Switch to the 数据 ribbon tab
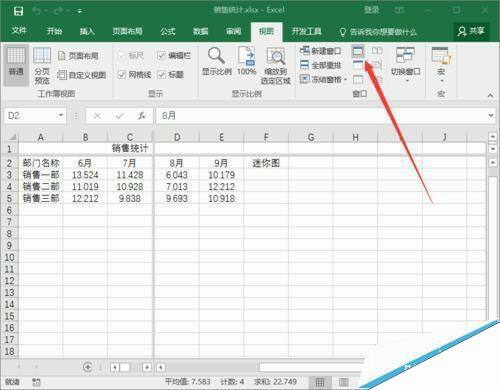This screenshot has height=390, width=500. pyautogui.click(x=201, y=31)
